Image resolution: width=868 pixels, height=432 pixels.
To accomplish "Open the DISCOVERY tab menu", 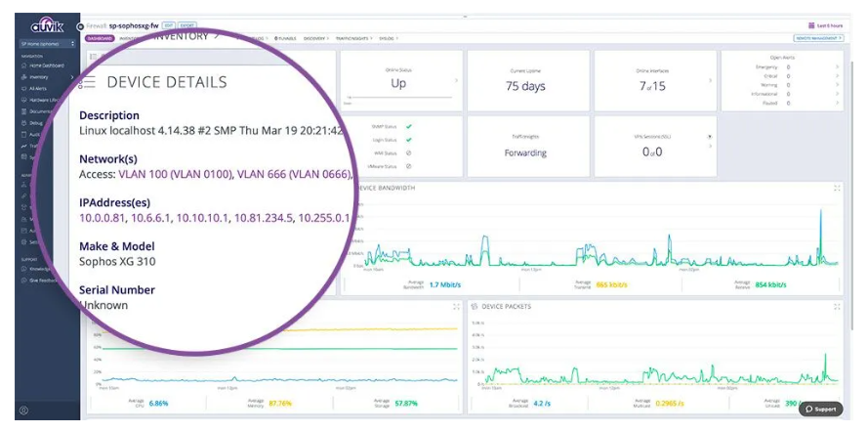I will [316, 38].
